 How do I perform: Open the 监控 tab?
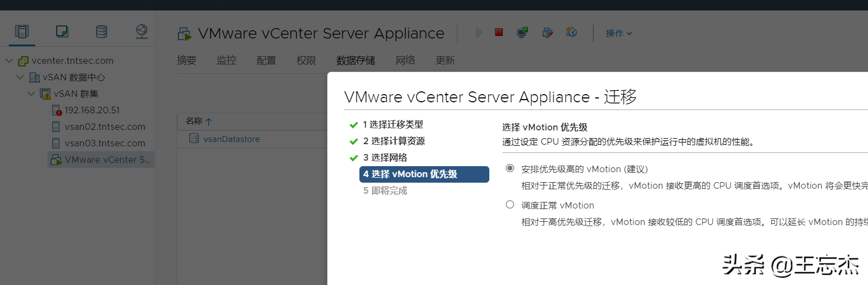click(x=226, y=60)
